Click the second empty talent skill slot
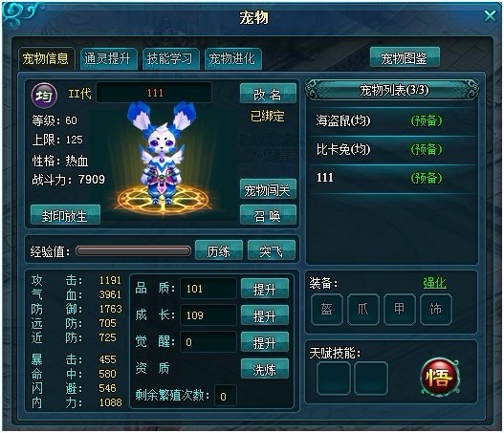504x433 pixels. tap(371, 379)
